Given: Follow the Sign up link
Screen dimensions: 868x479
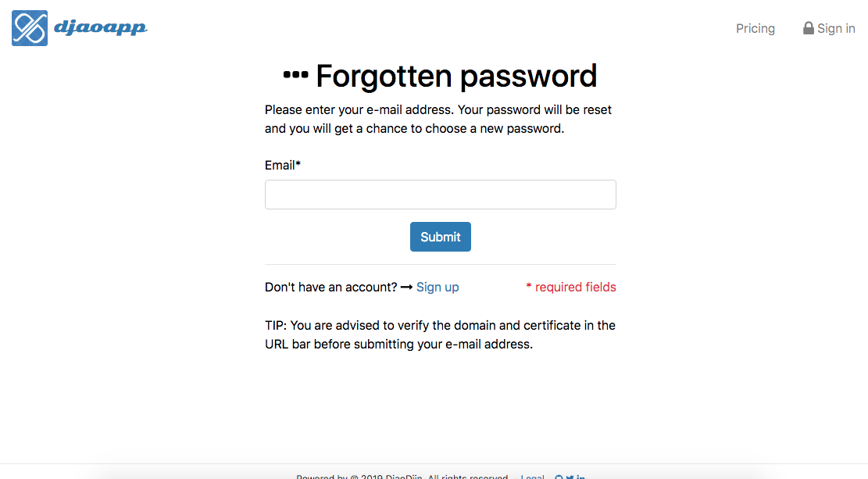Looking at the screenshot, I should [438, 287].
